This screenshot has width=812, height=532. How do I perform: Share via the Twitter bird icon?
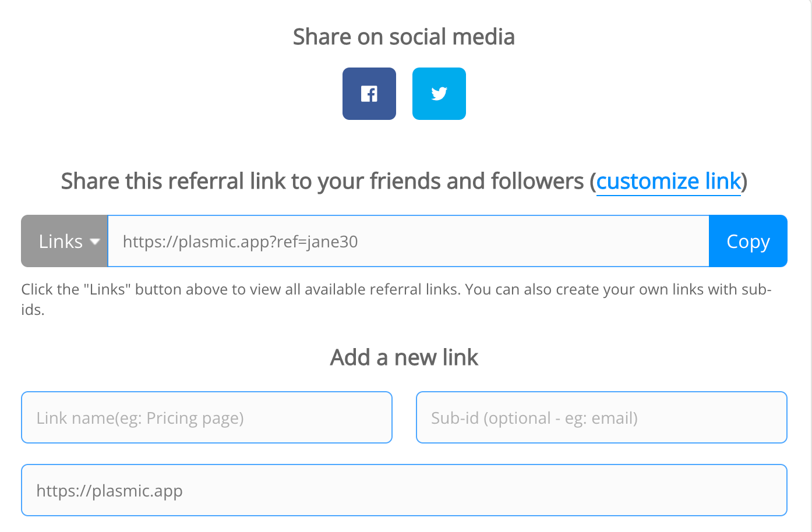(x=439, y=94)
